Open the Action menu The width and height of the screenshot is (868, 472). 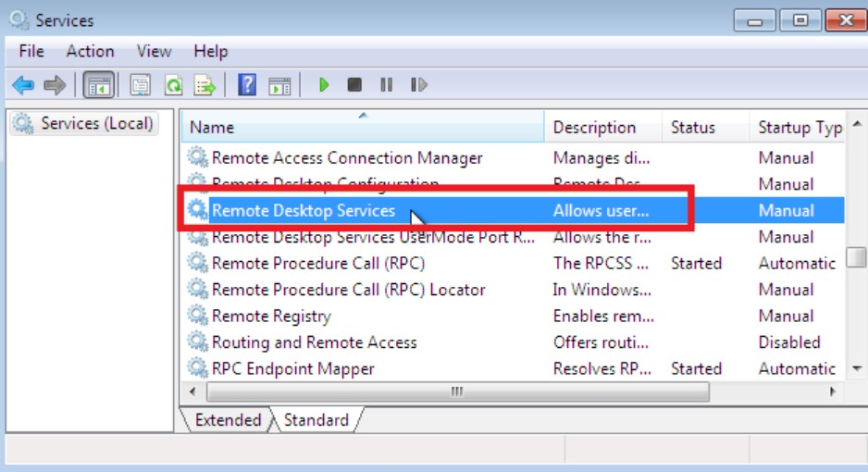pyautogui.click(x=90, y=52)
